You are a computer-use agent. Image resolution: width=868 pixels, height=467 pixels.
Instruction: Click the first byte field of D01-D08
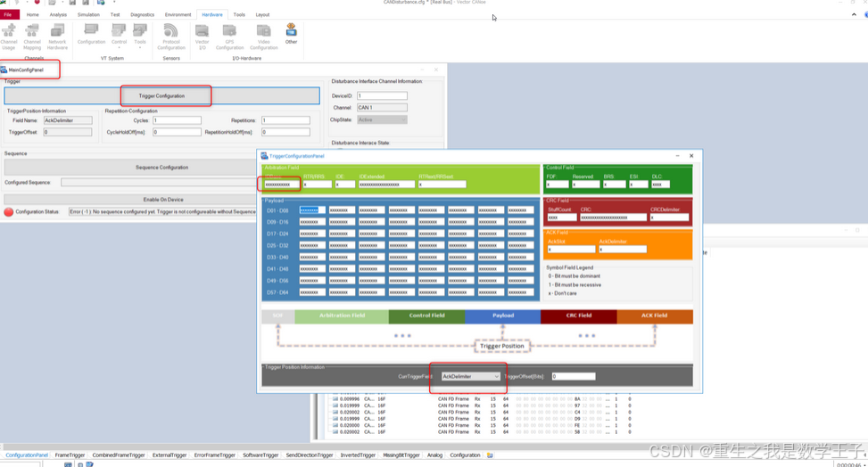312,210
